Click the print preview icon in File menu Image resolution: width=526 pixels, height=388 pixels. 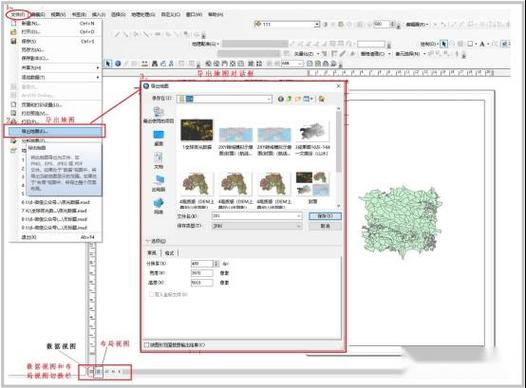point(13,113)
